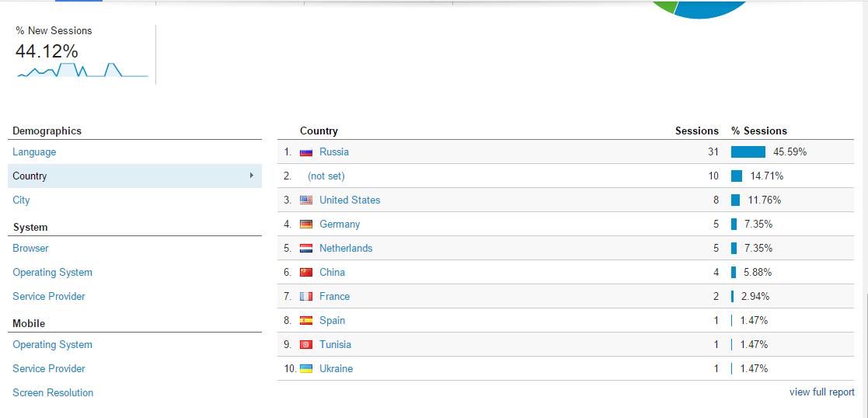Image resolution: width=868 pixels, height=418 pixels.
Task: Click the Ukraine country link
Action: click(336, 369)
